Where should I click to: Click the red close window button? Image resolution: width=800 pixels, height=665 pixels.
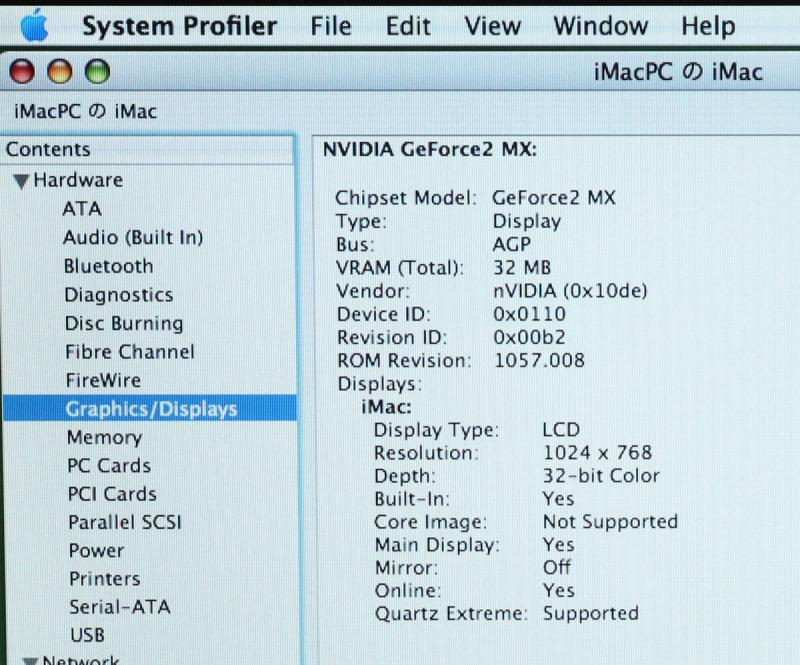tap(22, 71)
